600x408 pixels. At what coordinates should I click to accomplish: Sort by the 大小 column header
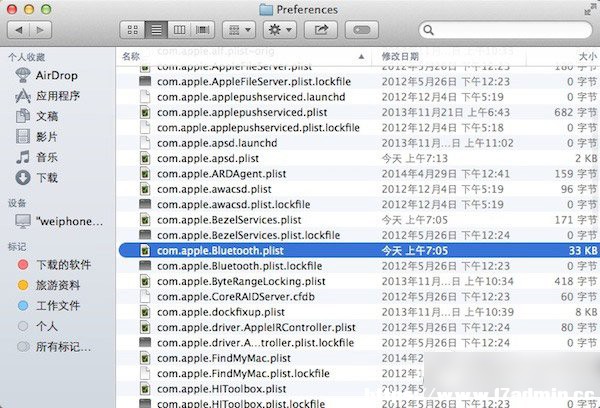point(587,57)
